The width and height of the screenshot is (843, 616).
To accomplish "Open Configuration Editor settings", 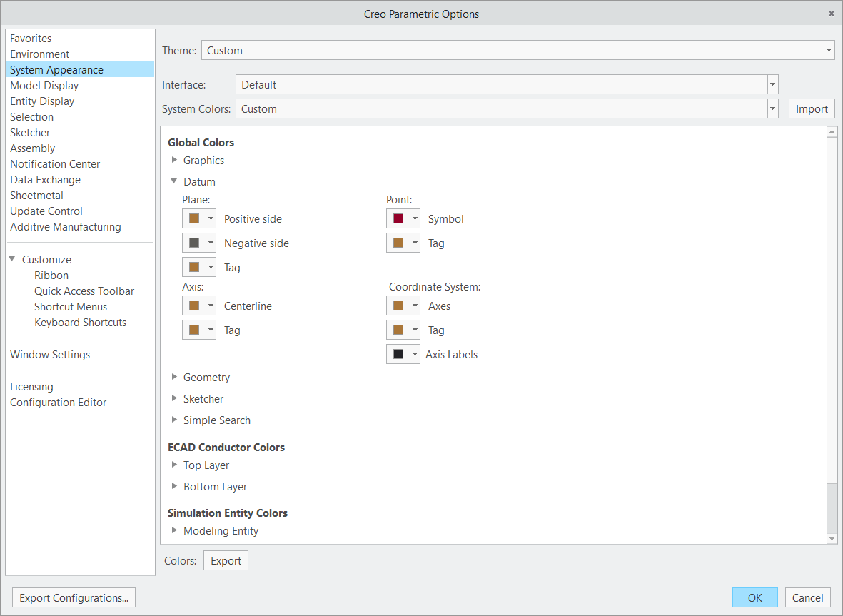I will pos(58,402).
